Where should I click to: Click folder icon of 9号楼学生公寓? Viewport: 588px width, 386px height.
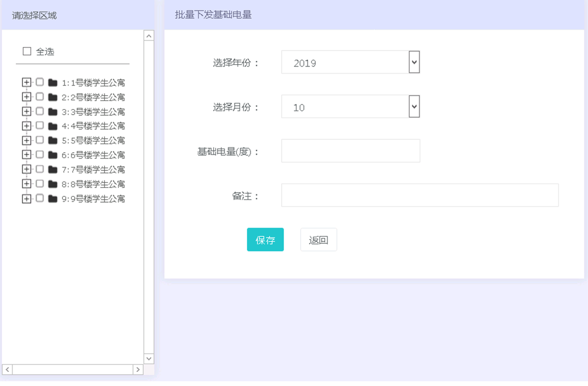point(52,199)
